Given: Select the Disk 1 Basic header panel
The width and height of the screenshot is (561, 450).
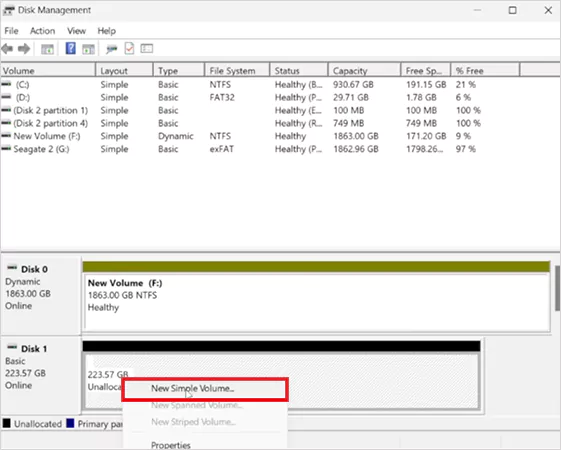Looking at the screenshot, I should coord(40,375).
